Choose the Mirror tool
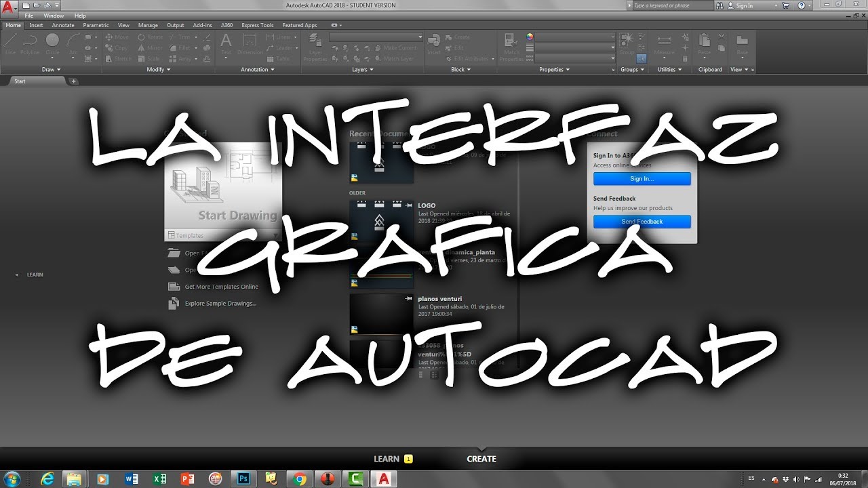 pyautogui.click(x=150, y=48)
